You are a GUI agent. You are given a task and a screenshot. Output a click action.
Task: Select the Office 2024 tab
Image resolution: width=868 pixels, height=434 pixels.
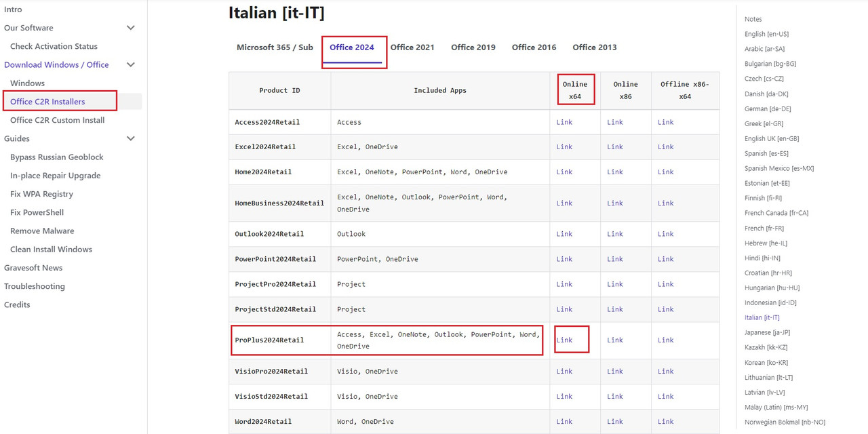352,47
